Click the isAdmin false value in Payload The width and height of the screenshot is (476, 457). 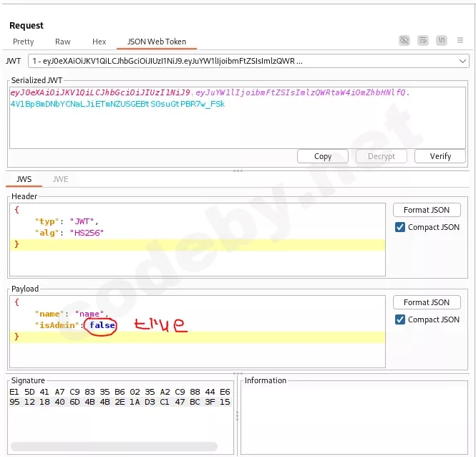point(102,325)
